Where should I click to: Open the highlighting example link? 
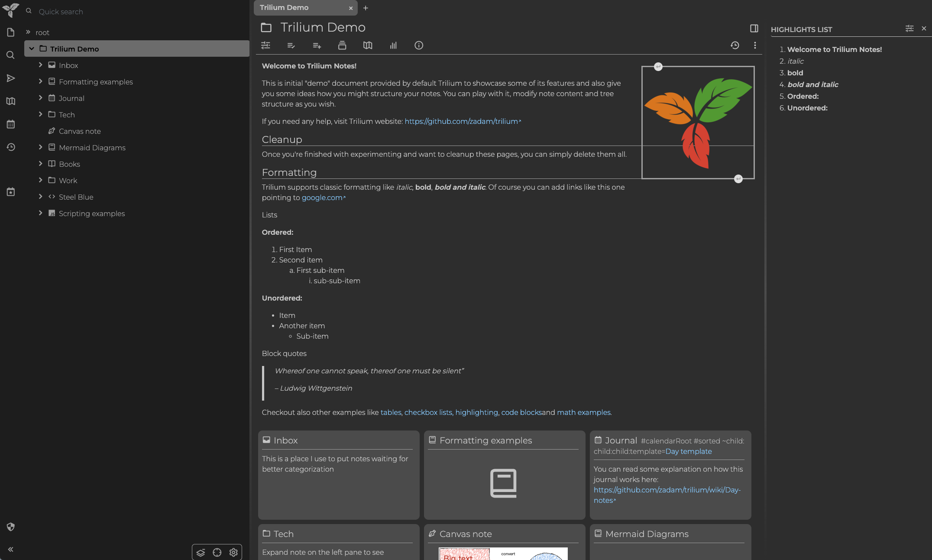(476, 412)
